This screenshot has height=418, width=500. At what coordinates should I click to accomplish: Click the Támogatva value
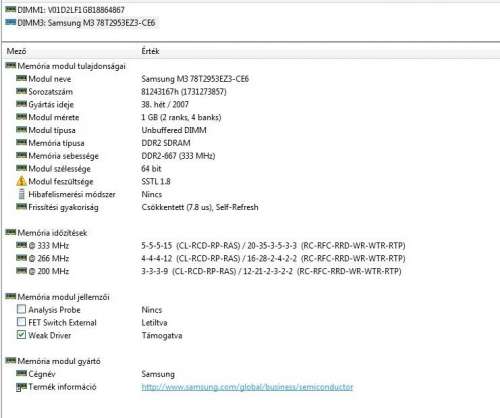coord(162,335)
